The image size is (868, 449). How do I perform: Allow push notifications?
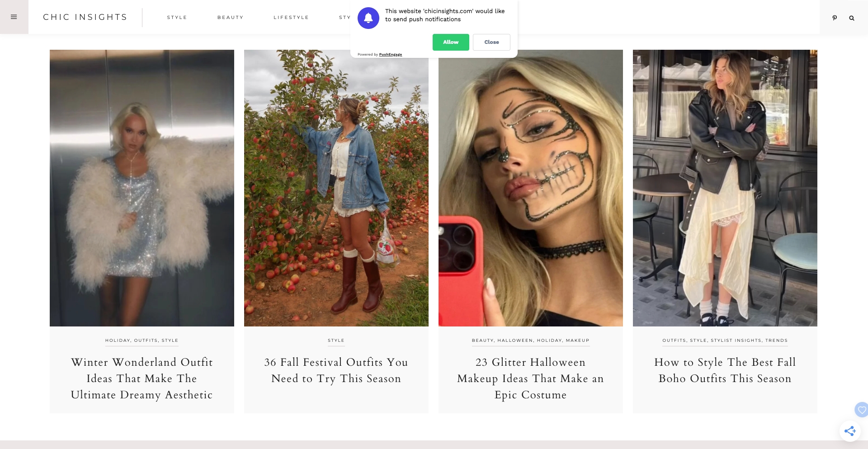[x=451, y=42]
